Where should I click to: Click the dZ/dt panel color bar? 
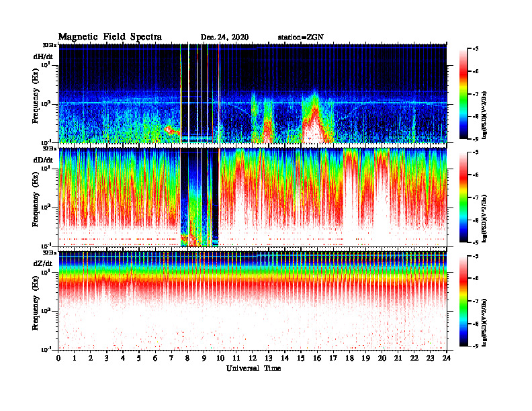click(463, 301)
